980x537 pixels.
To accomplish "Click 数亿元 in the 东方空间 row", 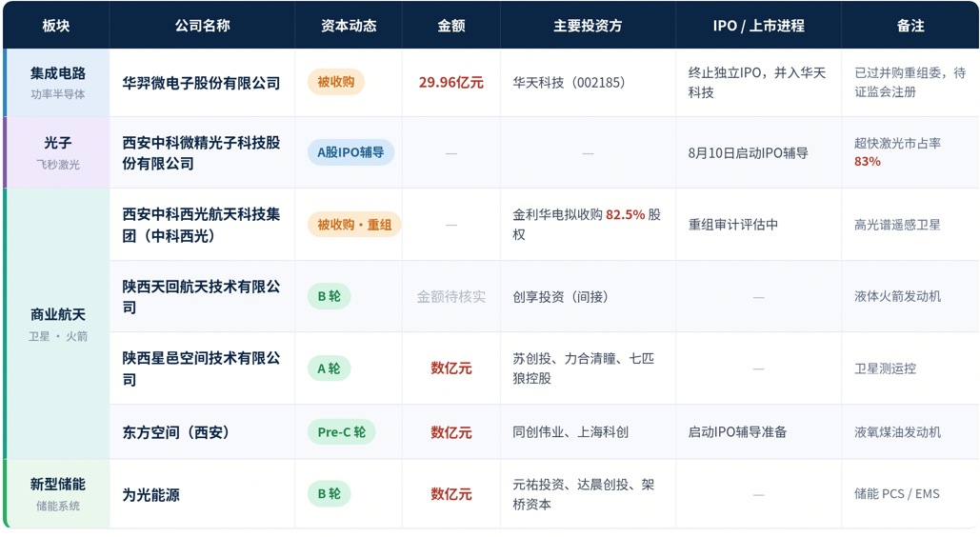I will pos(450,432).
